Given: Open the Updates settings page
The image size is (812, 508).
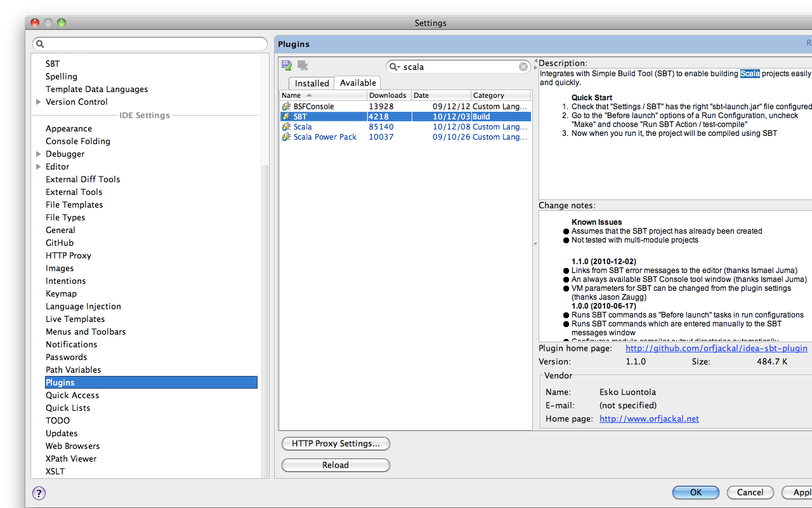Looking at the screenshot, I should pyautogui.click(x=62, y=433).
